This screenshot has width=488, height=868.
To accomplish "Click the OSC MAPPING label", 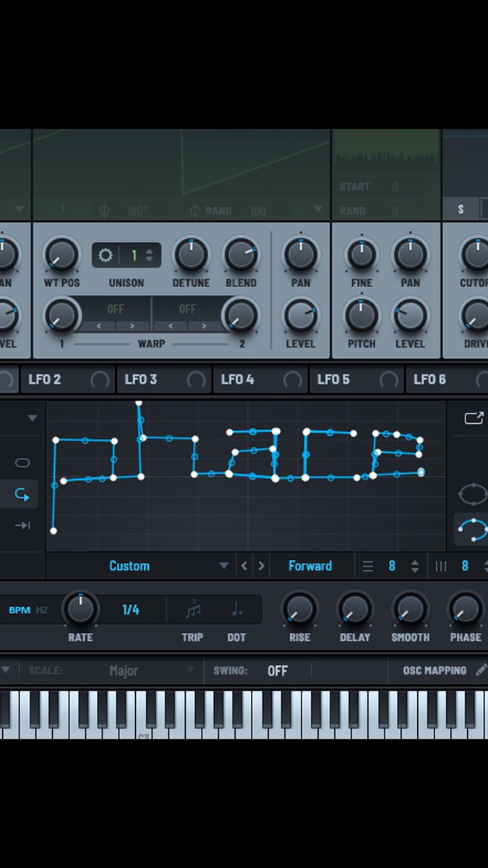I will pos(435,671).
